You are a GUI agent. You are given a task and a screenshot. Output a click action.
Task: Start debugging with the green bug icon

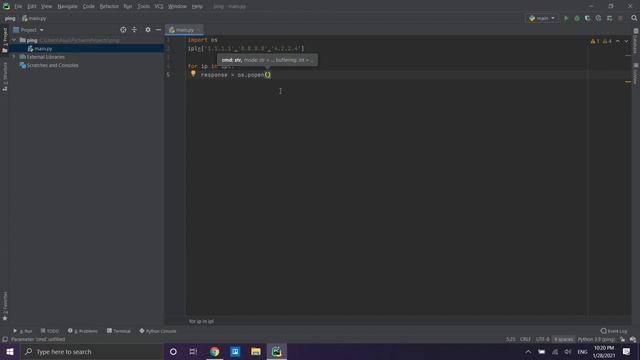[x=577, y=18]
